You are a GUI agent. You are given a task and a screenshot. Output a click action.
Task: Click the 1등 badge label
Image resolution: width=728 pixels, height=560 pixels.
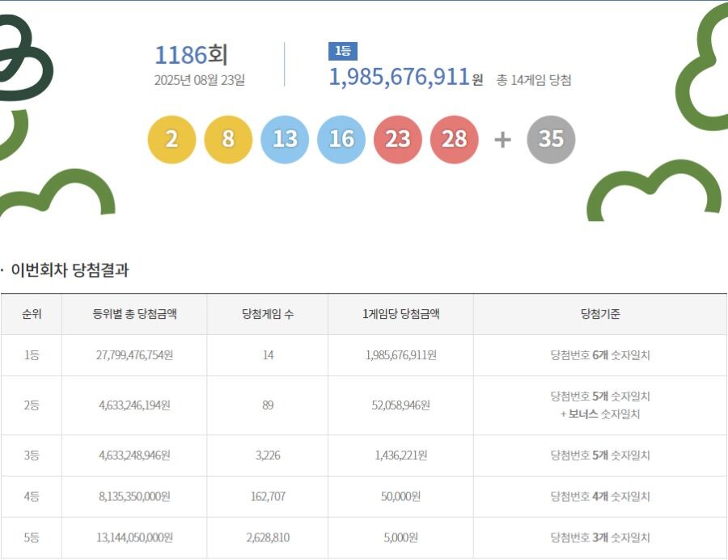click(343, 50)
